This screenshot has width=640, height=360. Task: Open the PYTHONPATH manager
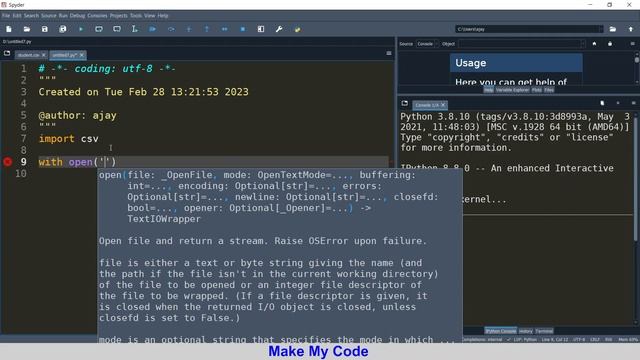point(297,29)
